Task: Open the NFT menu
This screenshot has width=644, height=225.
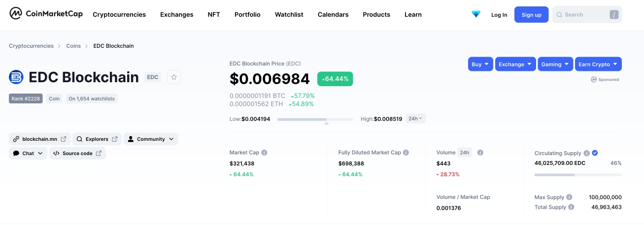Action: tap(214, 14)
